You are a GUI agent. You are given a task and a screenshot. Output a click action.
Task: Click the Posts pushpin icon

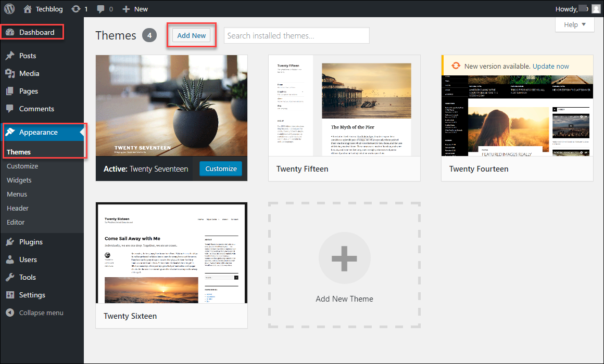(10, 56)
